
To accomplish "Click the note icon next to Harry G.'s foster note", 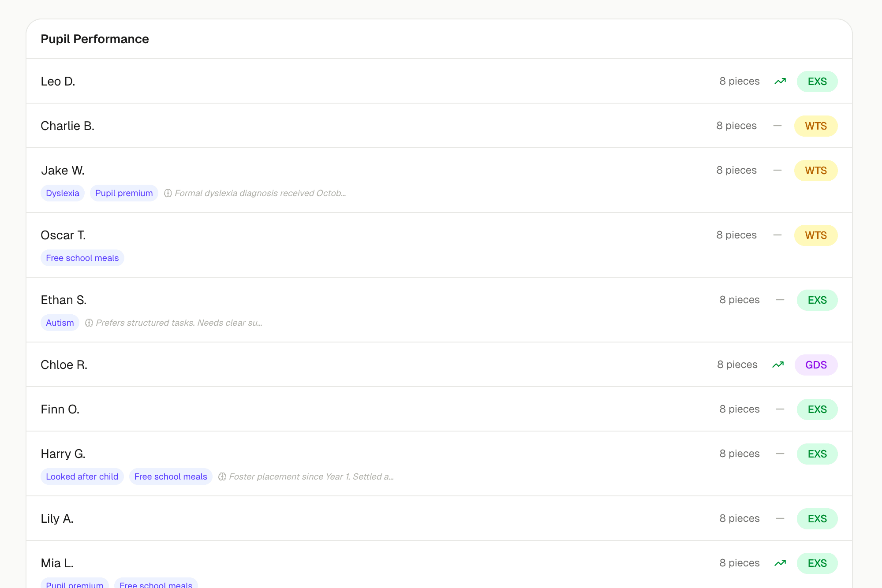I will click(x=223, y=476).
